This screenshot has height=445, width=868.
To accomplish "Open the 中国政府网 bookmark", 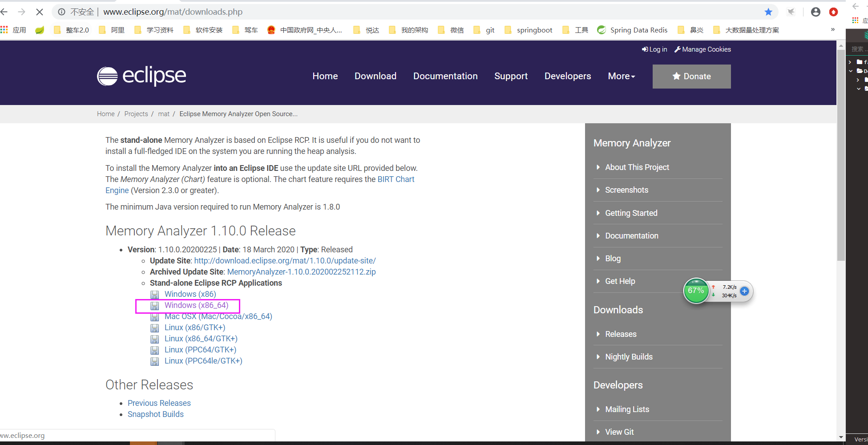I will tap(305, 30).
